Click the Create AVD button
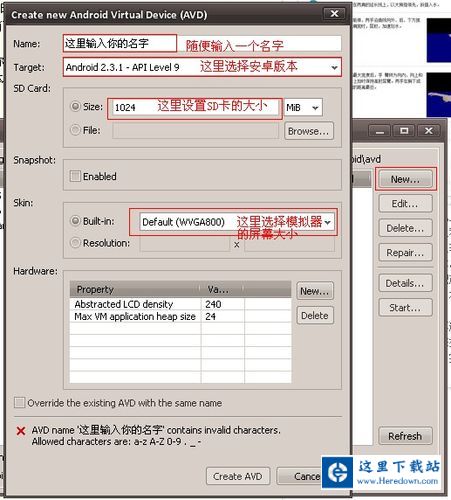 [238, 476]
